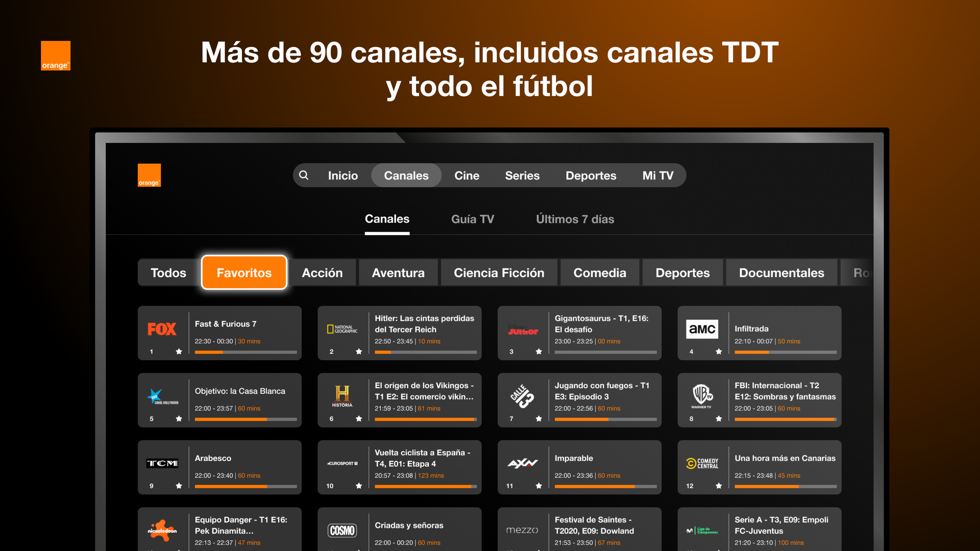Select the Liga de Campeones channel logo
The image size is (980, 551).
coord(702,531)
